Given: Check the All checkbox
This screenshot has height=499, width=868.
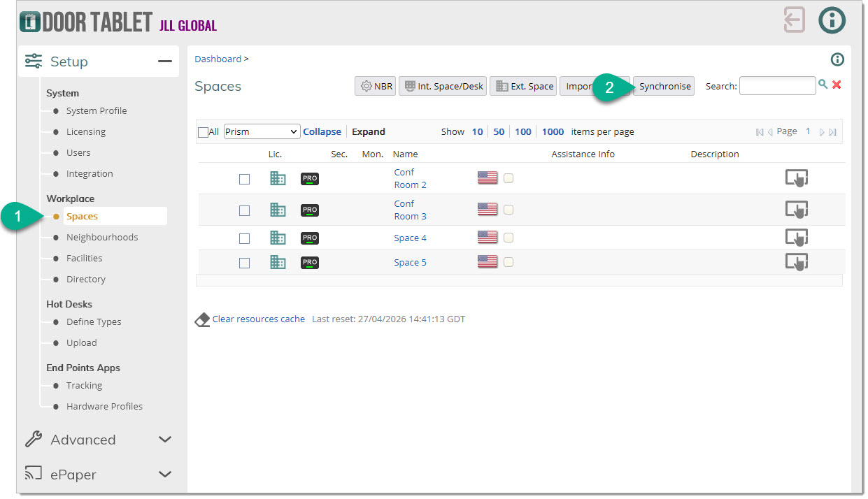Looking at the screenshot, I should 204,132.
